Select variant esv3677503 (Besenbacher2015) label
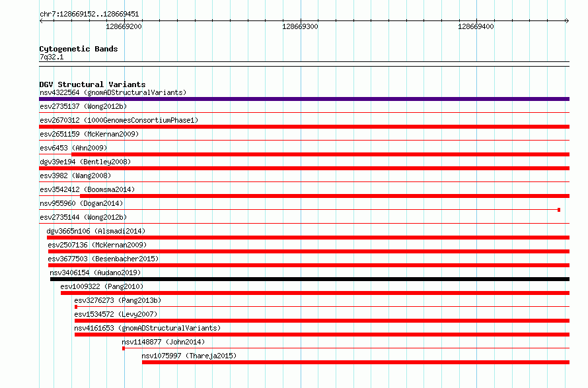The height and width of the screenshot is (388, 588). click(x=103, y=259)
